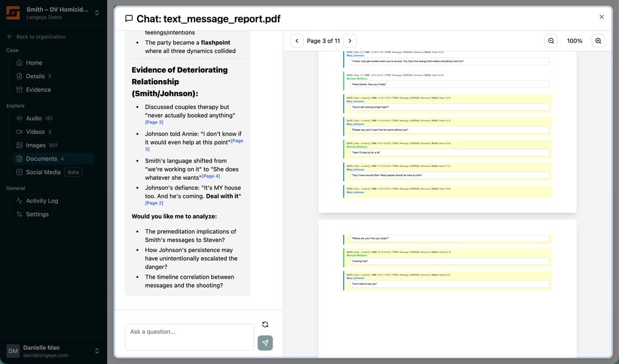
Task: Click the Longeye logo icon
Action: 13,13
